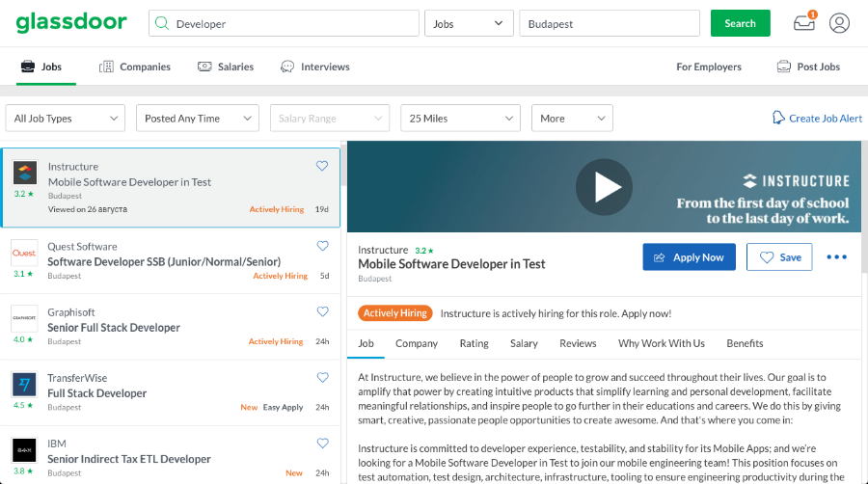The image size is (868, 484).
Task: Go to the Salaries navigation tab
Action: [226, 67]
